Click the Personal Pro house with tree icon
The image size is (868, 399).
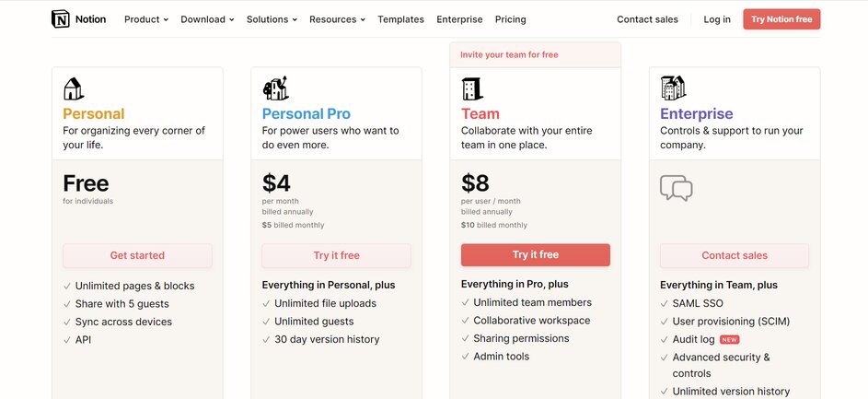pos(274,88)
